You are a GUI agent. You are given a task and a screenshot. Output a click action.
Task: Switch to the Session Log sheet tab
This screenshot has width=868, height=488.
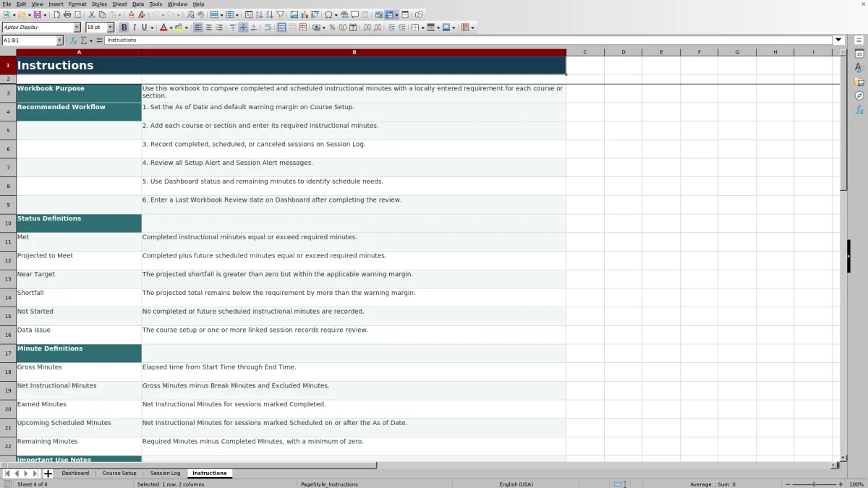point(166,474)
